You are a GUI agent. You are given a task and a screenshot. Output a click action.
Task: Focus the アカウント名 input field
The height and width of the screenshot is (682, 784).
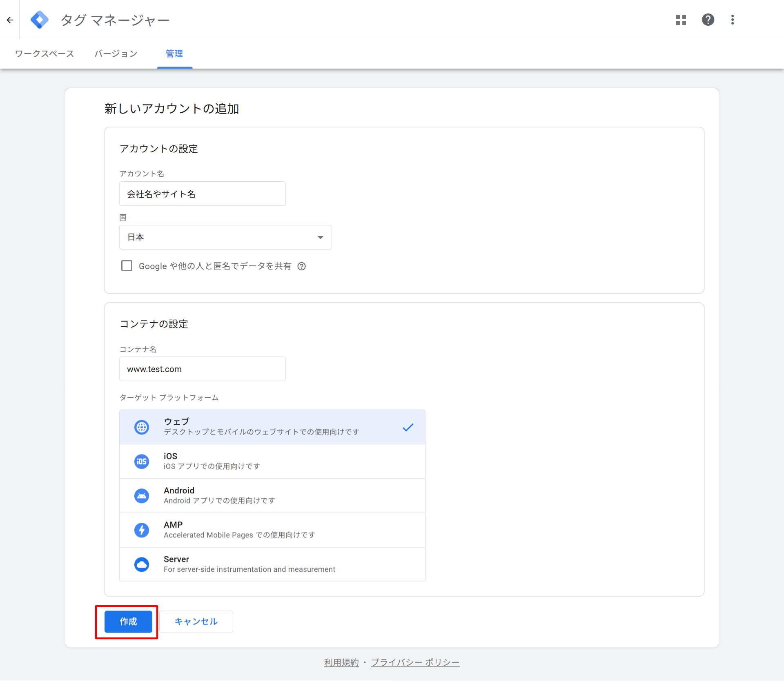coord(202,194)
